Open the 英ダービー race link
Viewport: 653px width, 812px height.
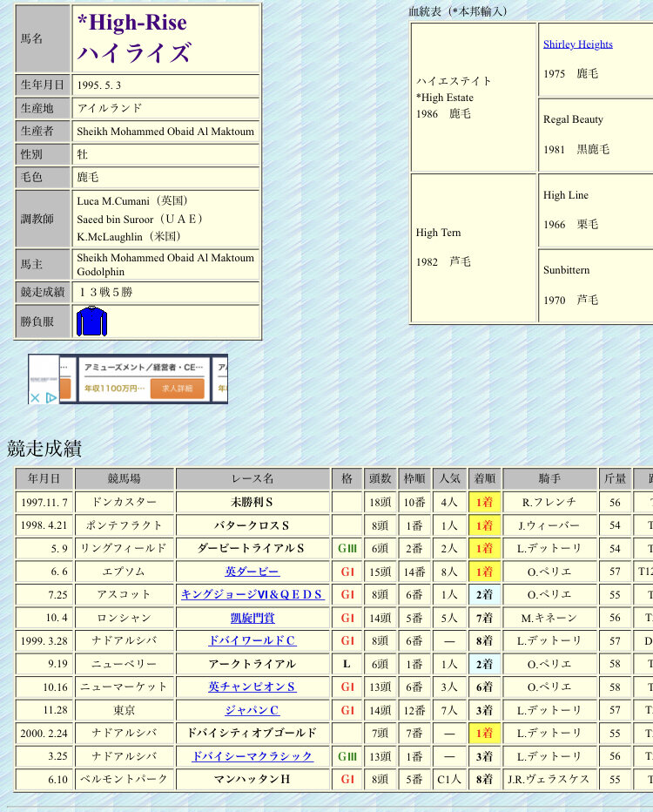click(x=252, y=572)
